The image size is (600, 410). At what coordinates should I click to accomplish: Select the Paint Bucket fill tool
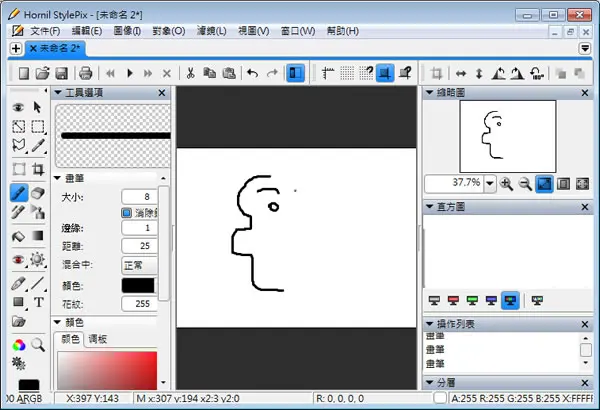tap(18, 236)
